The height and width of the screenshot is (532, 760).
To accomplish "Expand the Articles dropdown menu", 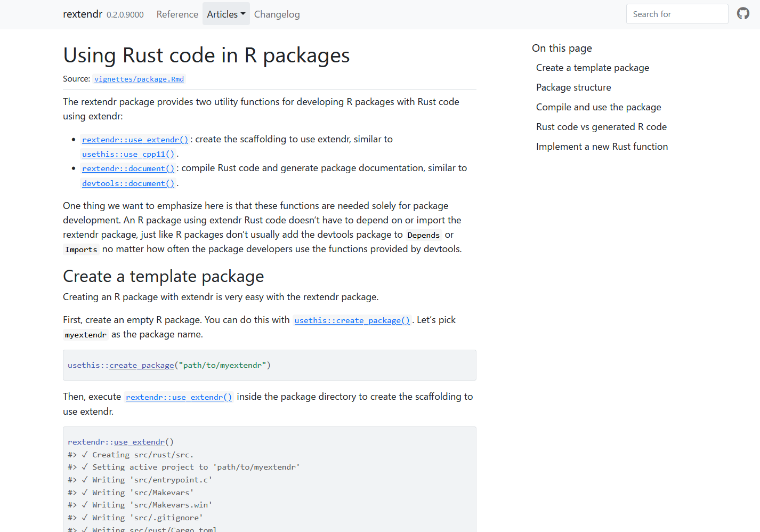I will tap(226, 14).
